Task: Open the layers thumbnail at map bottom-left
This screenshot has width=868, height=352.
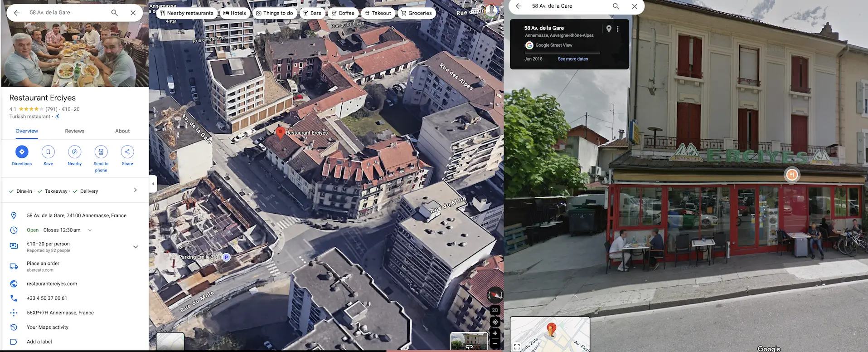Action: tap(170, 342)
